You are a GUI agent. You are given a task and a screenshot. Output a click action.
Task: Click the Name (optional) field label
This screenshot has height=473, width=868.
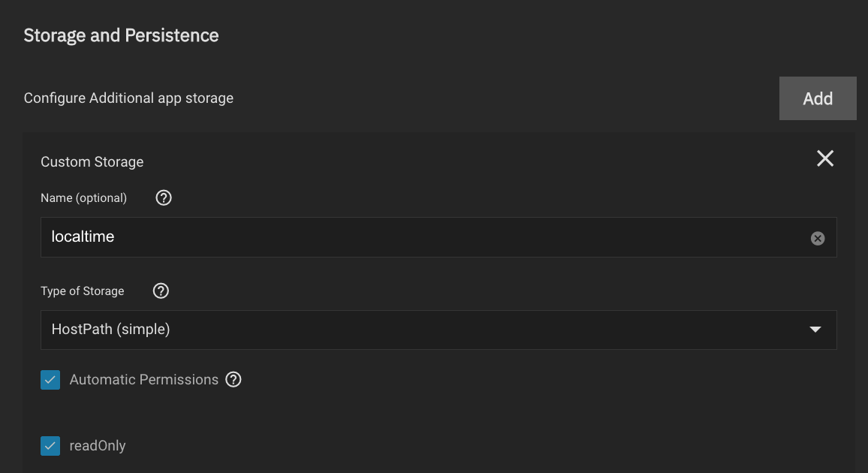[x=83, y=198]
